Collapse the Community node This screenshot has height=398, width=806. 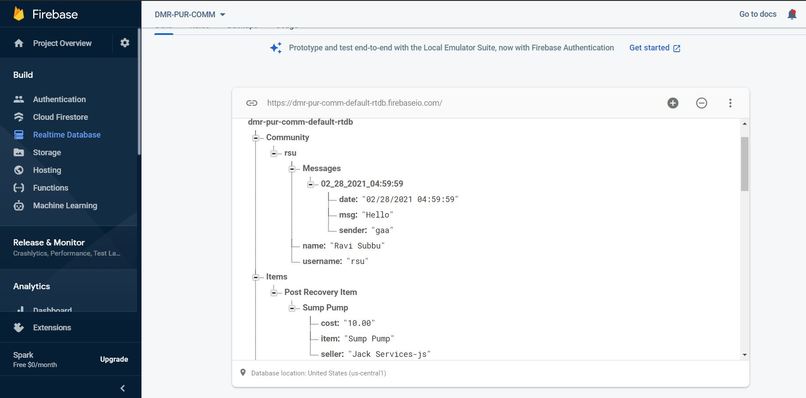pos(255,138)
